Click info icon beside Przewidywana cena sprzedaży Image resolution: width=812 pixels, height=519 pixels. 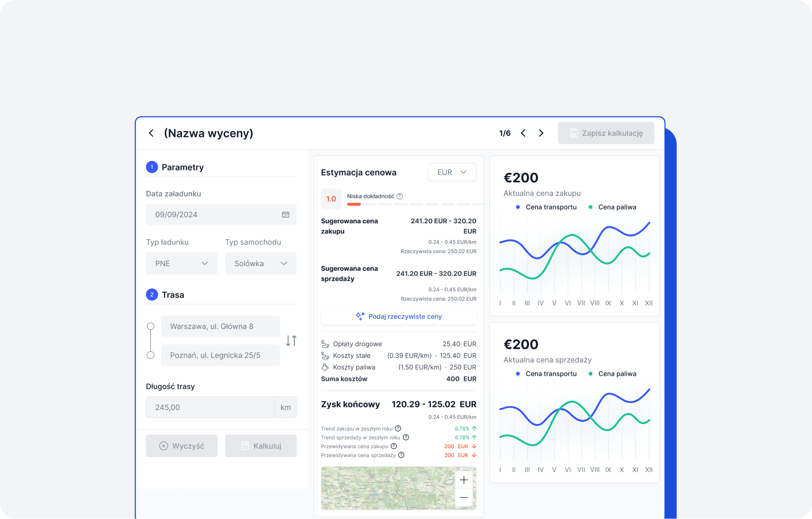click(x=401, y=455)
